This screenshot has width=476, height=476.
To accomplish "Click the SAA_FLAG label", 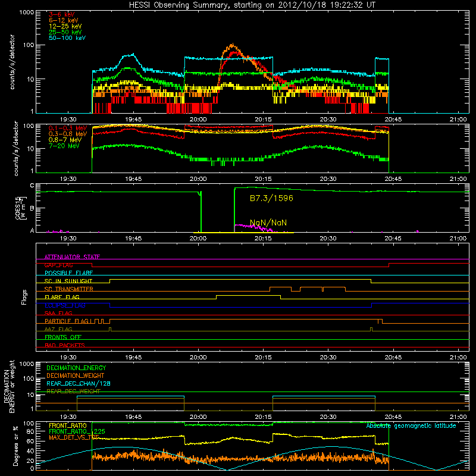I will (58, 313).
